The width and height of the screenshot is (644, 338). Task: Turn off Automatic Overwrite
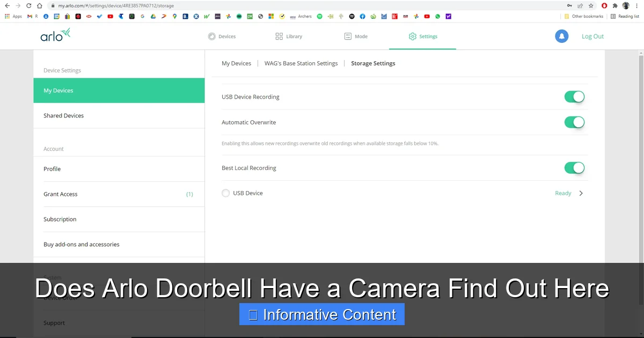(574, 122)
